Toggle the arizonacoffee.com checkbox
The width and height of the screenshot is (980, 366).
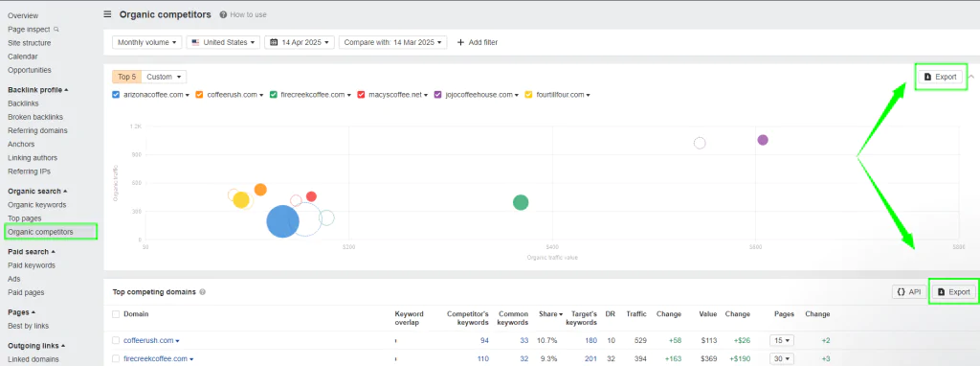pyautogui.click(x=116, y=95)
